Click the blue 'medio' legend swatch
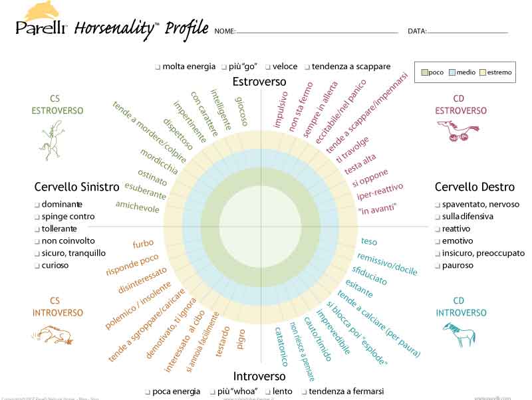Screen dimensions: 532x400 (452, 72)
